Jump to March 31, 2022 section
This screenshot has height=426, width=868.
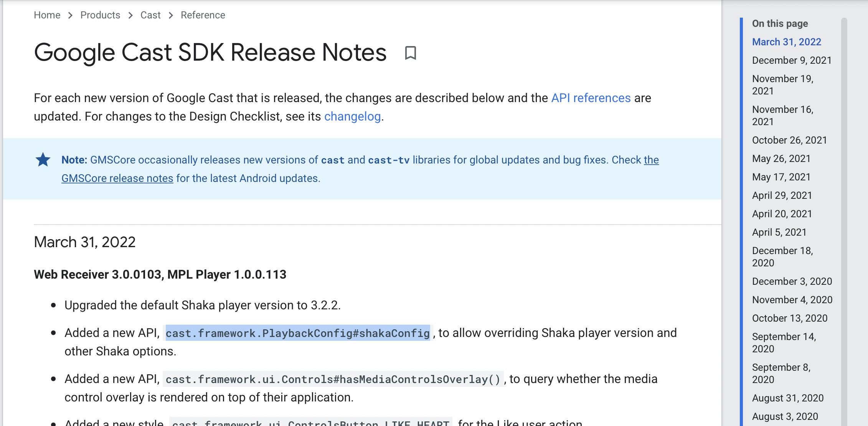(786, 42)
